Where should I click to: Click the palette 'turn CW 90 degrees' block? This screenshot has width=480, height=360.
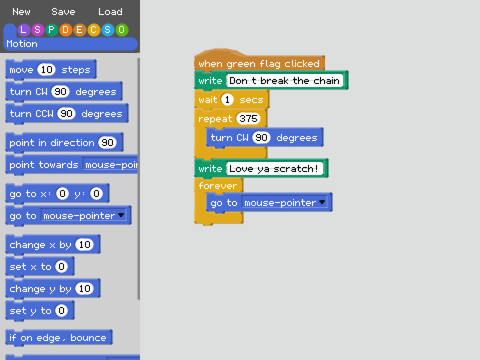pos(64,92)
